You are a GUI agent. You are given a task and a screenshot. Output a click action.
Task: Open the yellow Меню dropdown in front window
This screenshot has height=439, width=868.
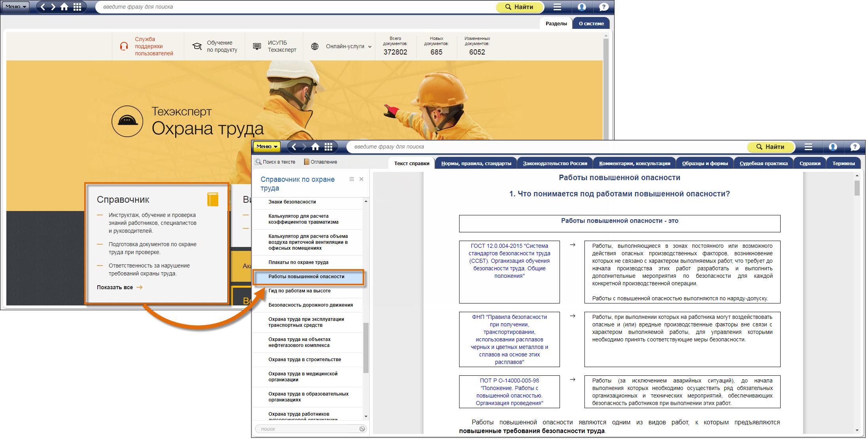(x=267, y=147)
